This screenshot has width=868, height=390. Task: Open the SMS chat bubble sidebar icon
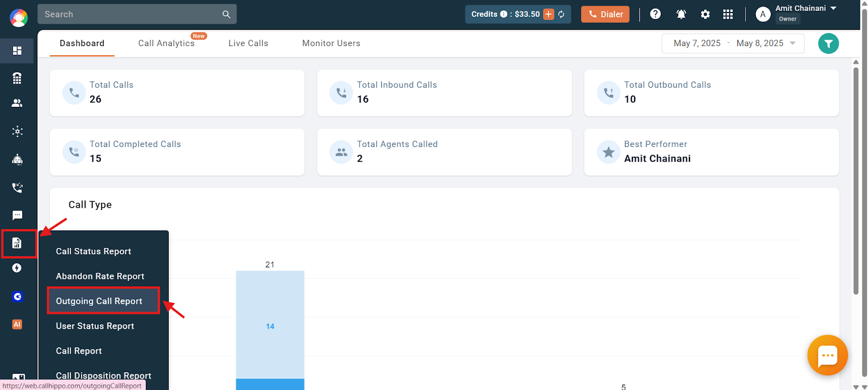17,215
